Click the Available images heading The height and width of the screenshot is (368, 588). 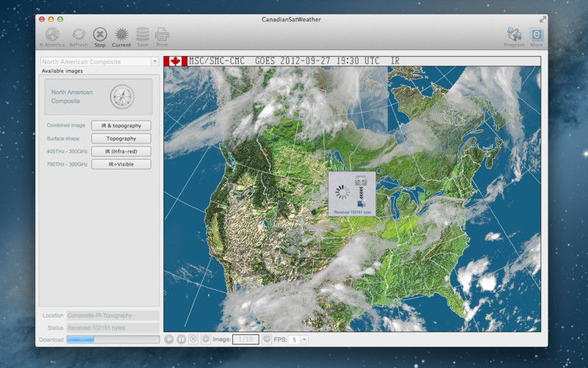pos(62,71)
